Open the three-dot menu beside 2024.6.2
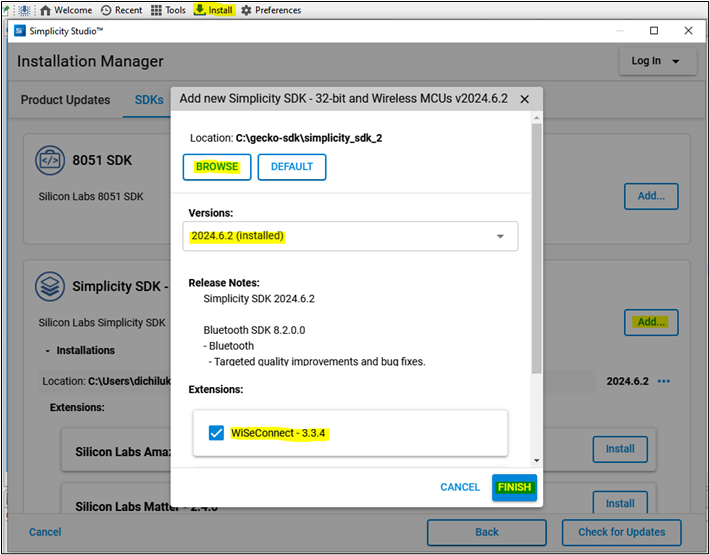Image resolution: width=710 pixels, height=555 pixels. pos(663,381)
